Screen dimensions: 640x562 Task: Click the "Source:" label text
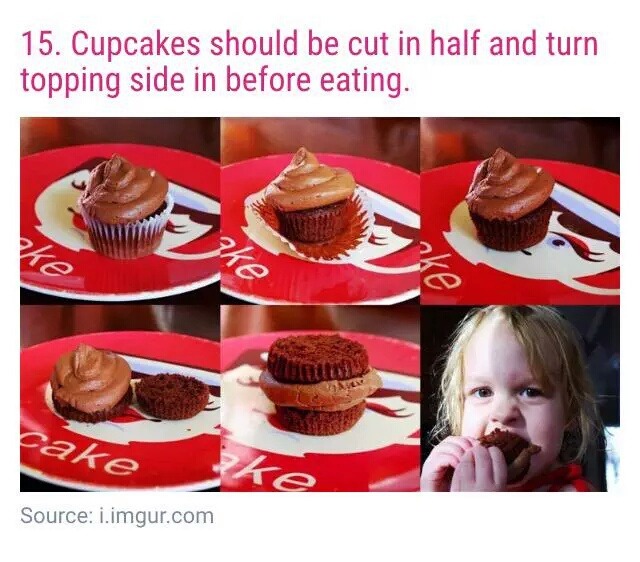56,516
